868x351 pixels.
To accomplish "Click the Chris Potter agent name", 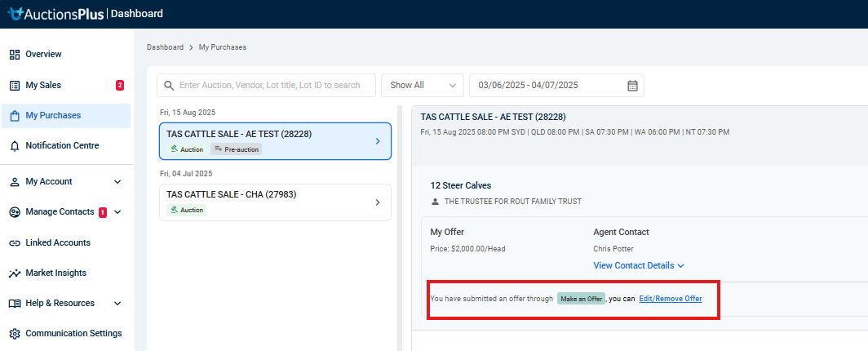I will [613, 249].
